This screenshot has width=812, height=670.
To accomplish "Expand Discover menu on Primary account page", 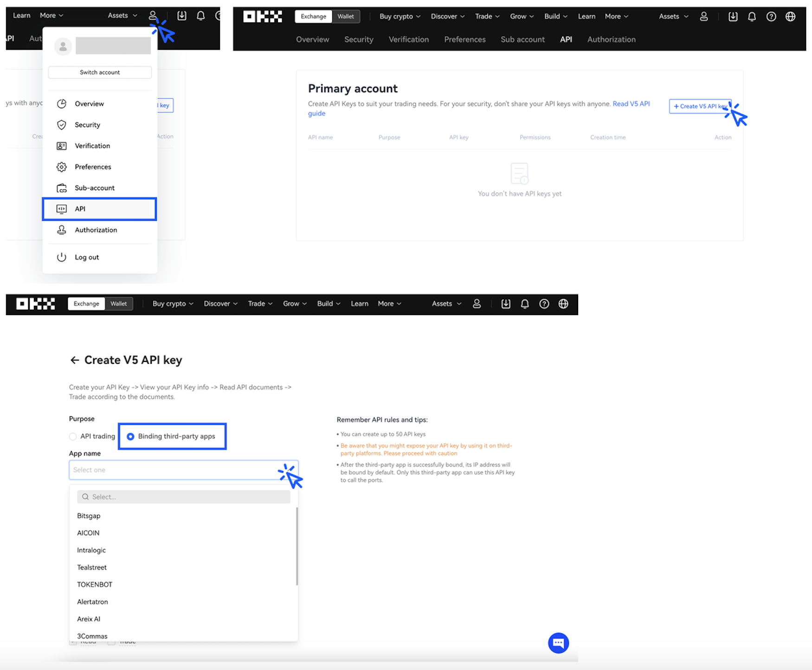I will click(x=448, y=17).
